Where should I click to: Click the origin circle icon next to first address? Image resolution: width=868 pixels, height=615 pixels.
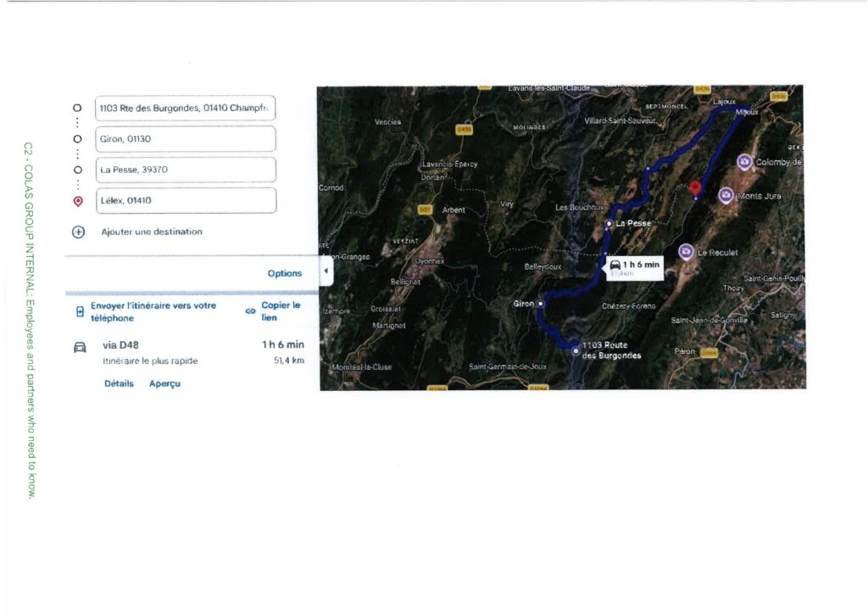(x=77, y=108)
